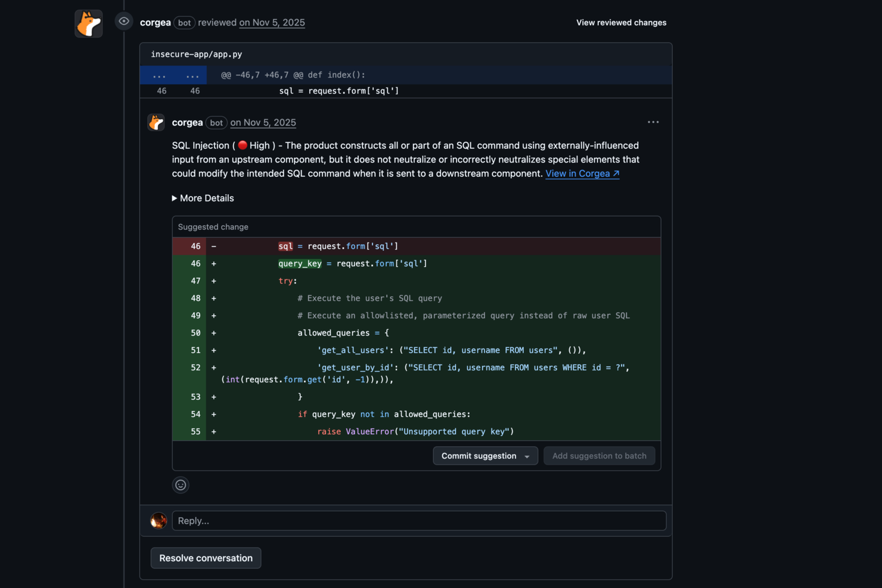The image size is (882, 588).
Task: Open the comment's Nov 5, 2025 timestamp
Action: pos(263,123)
